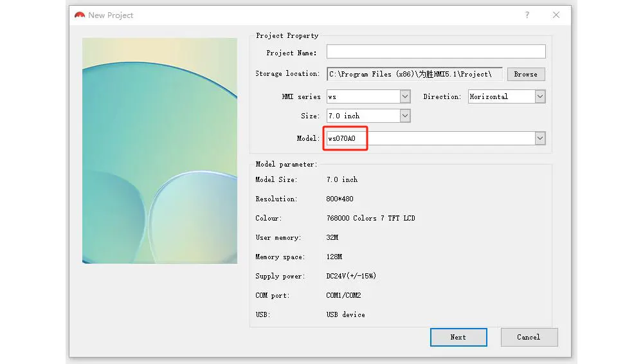Click the 800*480 resolution value
Viewport: 643px width, 364px height.
pyautogui.click(x=340, y=199)
